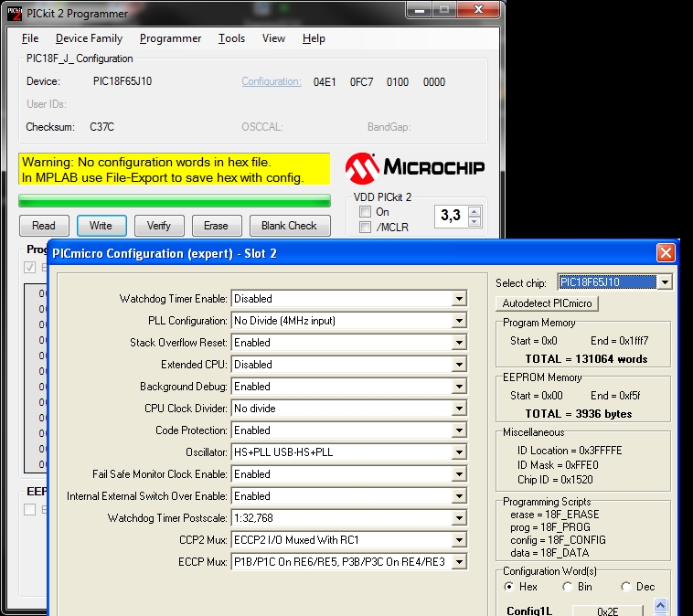Screen dimensions: 693x616
Task: Open the Oscillator dropdown
Action: [x=459, y=452]
